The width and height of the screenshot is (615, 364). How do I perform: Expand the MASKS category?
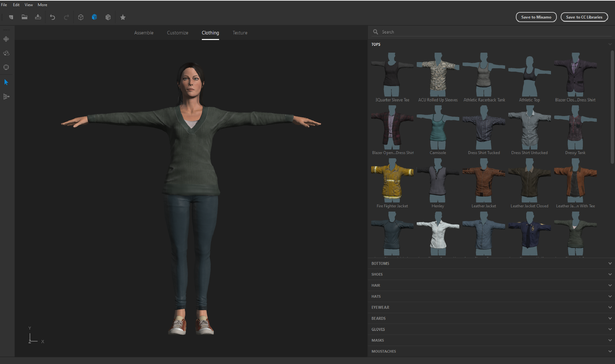tap(491, 341)
